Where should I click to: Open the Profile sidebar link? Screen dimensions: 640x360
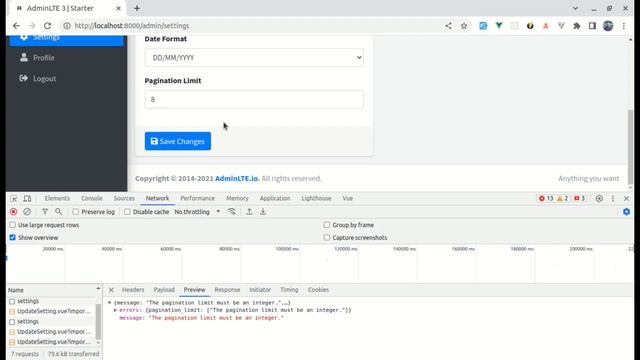(67, 58)
